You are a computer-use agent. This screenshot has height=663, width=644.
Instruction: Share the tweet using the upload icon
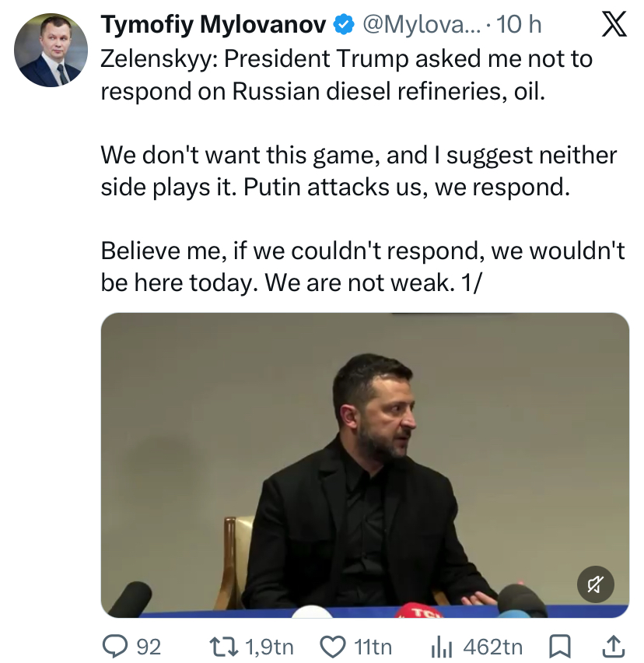pos(613,647)
